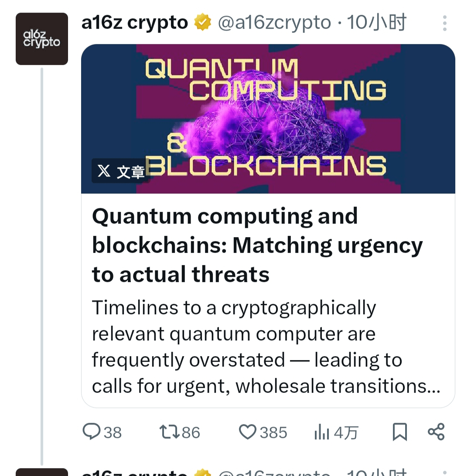
Task: Open the post via 10小时 timestamp
Action: point(377,23)
